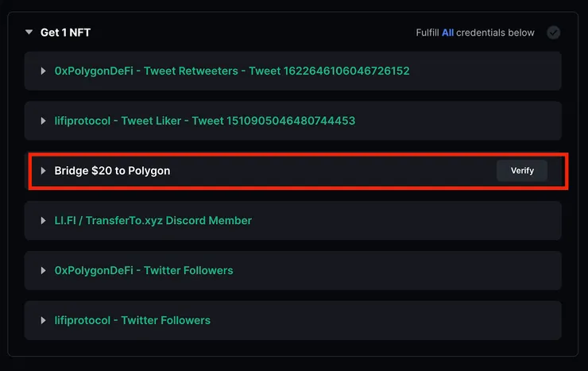Expand the 0xPolygonDeFi Tweet Retweeters arrow
The height and width of the screenshot is (371, 588).
44,71
